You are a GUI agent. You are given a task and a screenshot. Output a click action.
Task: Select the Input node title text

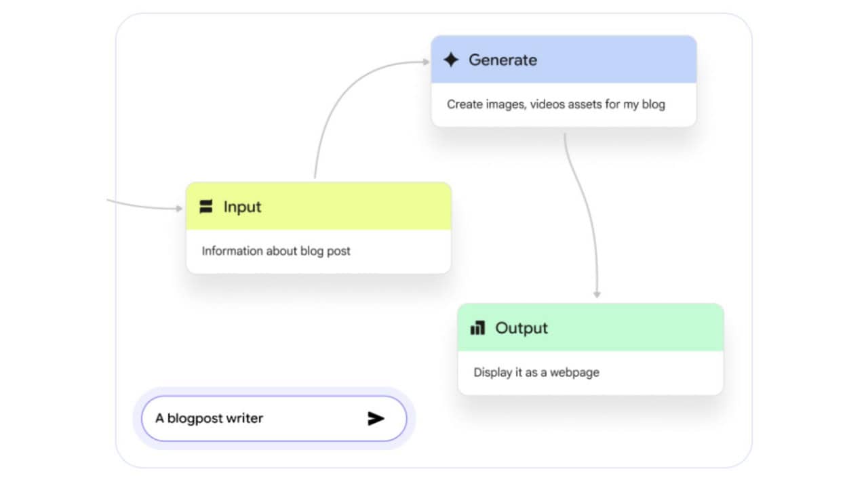[x=242, y=207]
